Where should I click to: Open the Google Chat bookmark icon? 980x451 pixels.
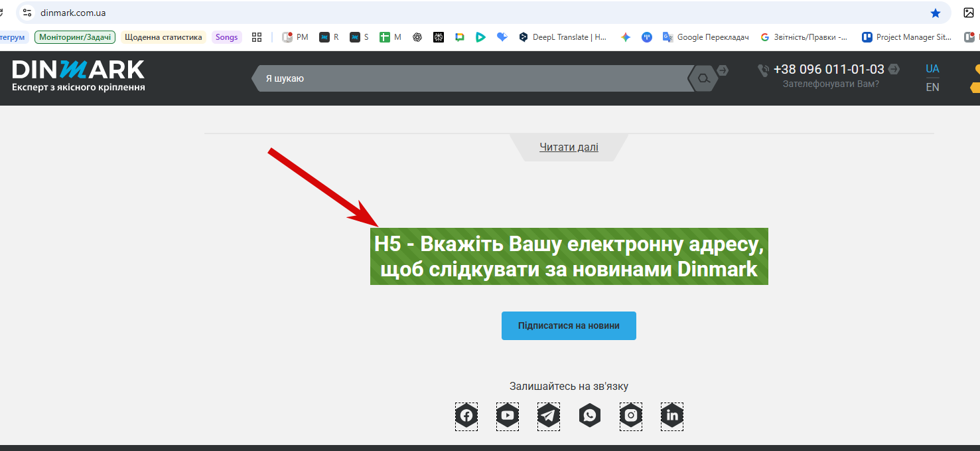(x=460, y=37)
